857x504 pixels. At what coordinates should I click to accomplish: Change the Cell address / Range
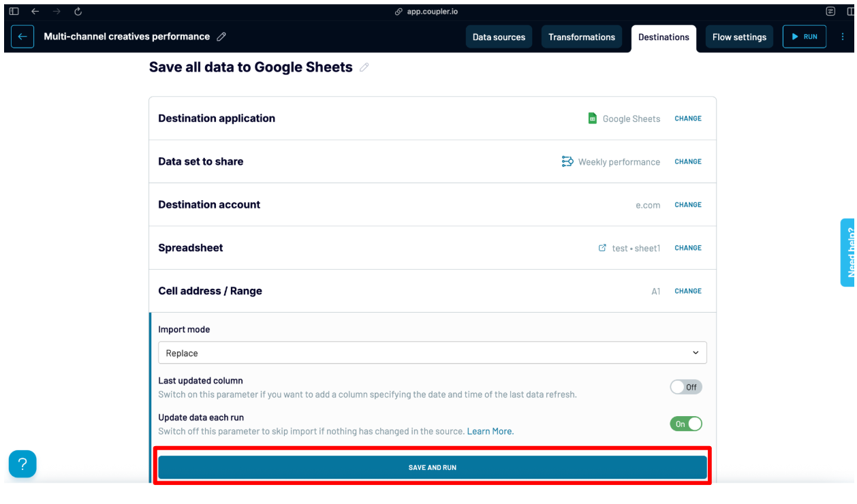click(687, 291)
